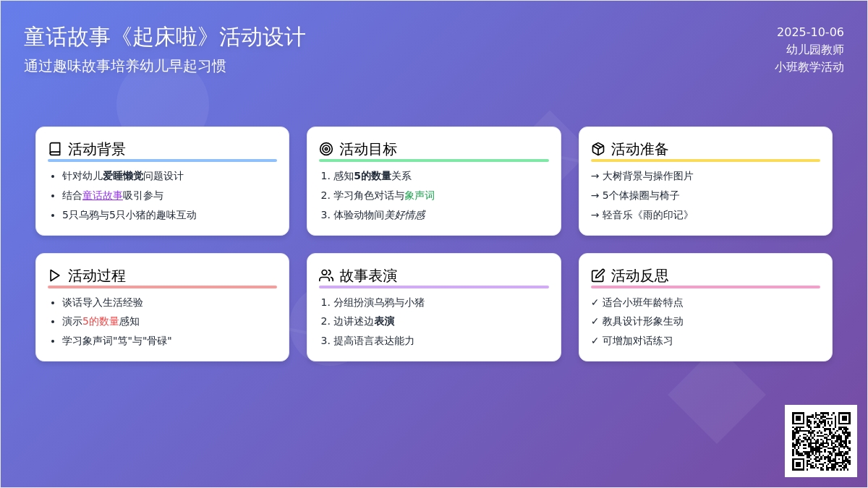The height and width of the screenshot is (488, 868).
Task: Select the 谈话导入生活经验 bullet item
Action: point(102,302)
